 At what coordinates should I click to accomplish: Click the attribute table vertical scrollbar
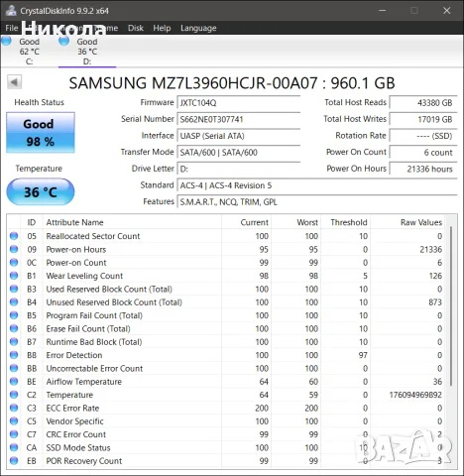(451, 305)
